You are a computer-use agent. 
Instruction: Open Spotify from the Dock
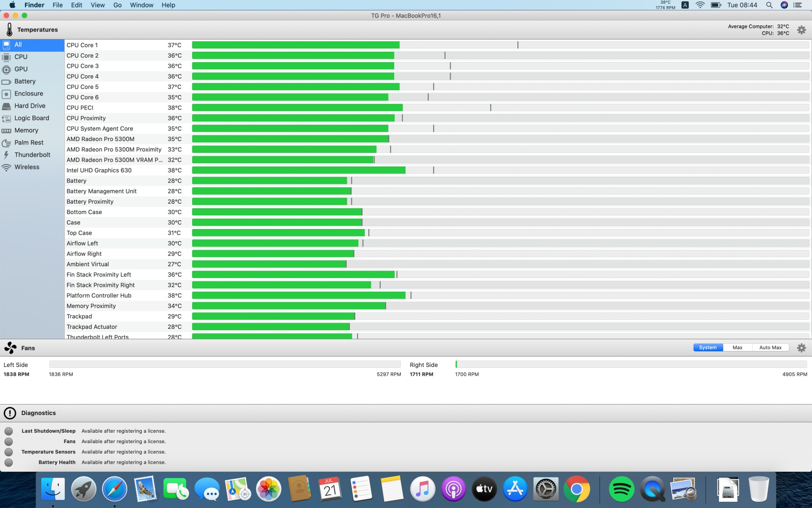621,489
